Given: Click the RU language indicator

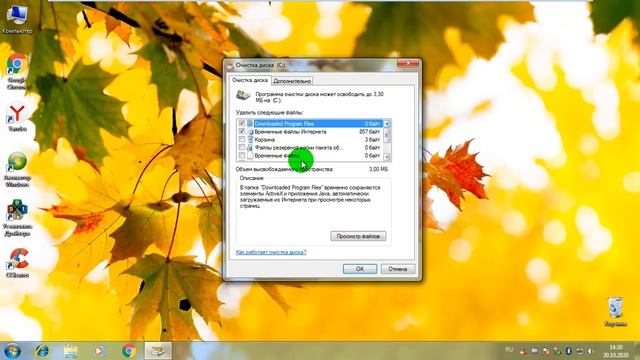Looking at the screenshot, I should coord(509,350).
